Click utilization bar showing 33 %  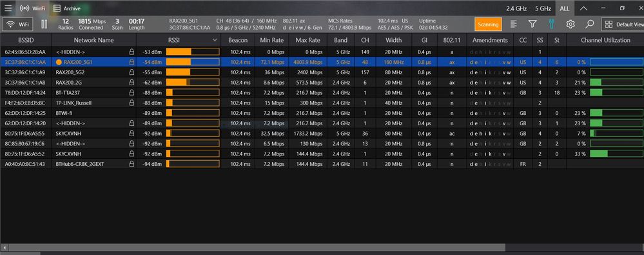(616, 154)
